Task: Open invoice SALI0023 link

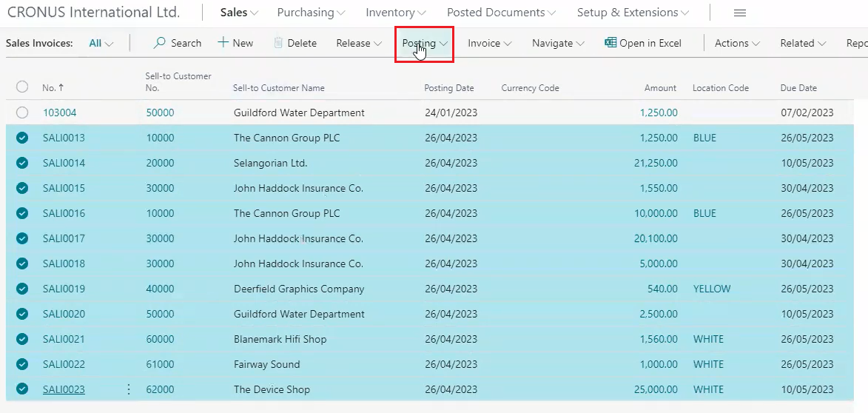Action: pyautogui.click(x=64, y=389)
